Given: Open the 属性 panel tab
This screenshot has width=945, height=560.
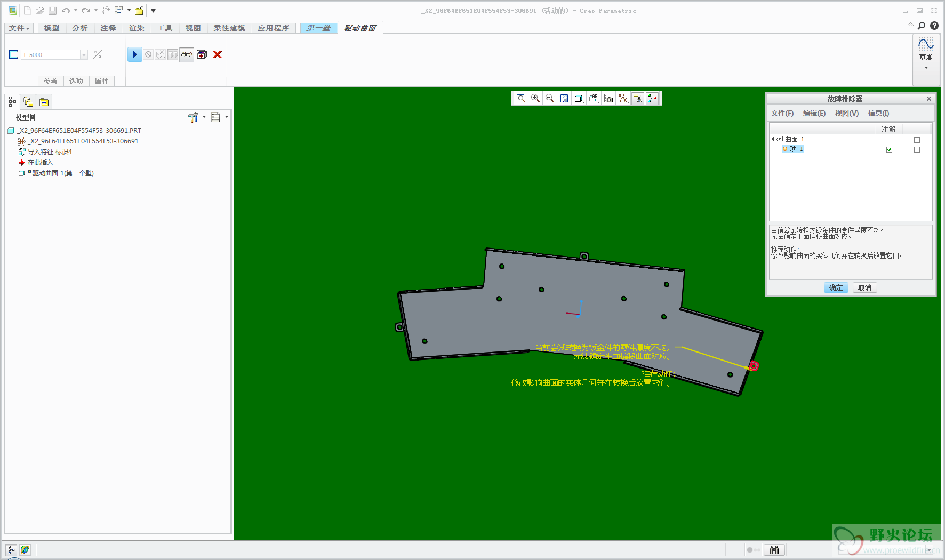Looking at the screenshot, I should (101, 81).
